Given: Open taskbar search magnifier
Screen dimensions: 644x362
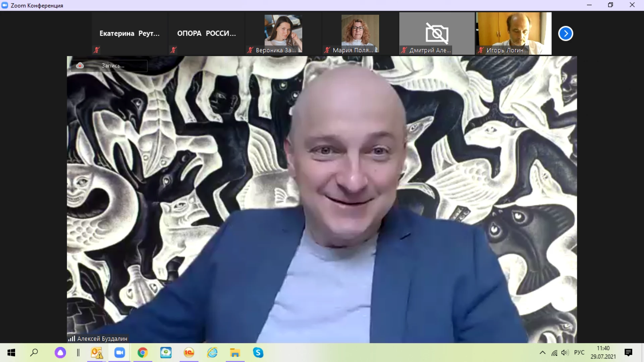Looking at the screenshot, I should [x=34, y=353].
